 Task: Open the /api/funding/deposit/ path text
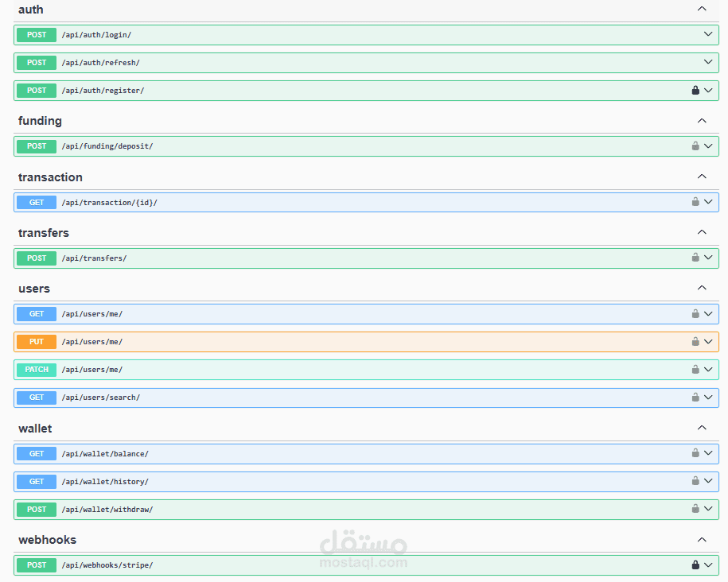tap(107, 146)
